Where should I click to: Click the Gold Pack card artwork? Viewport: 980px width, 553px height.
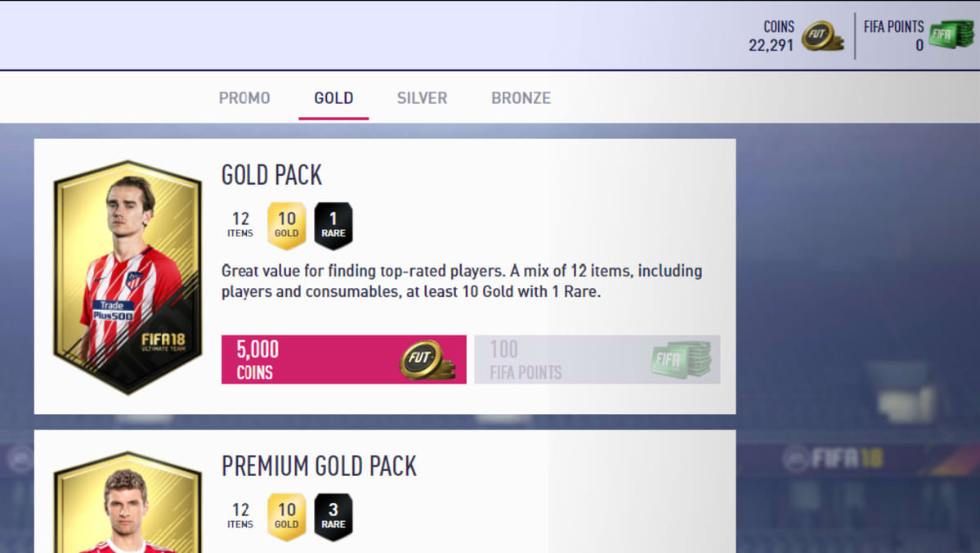pyautogui.click(x=128, y=277)
